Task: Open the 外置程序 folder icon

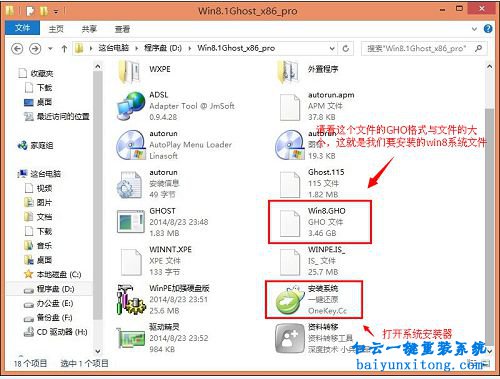Action: click(288, 71)
